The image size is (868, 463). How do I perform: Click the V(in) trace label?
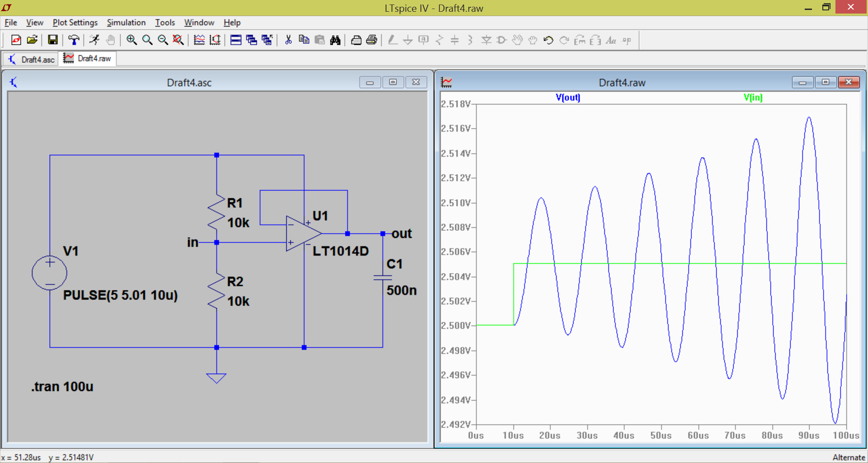[x=753, y=97]
